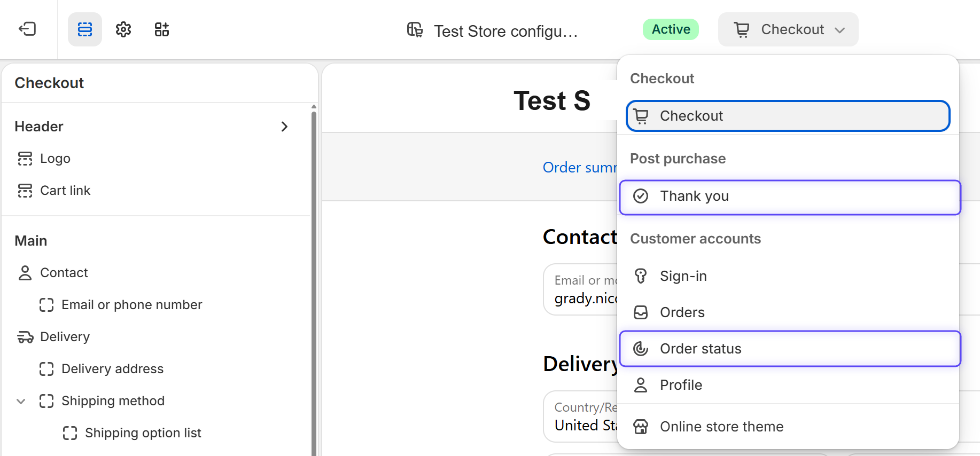
Task: Click the Customer accounts group label
Action: [x=695, y=239]
